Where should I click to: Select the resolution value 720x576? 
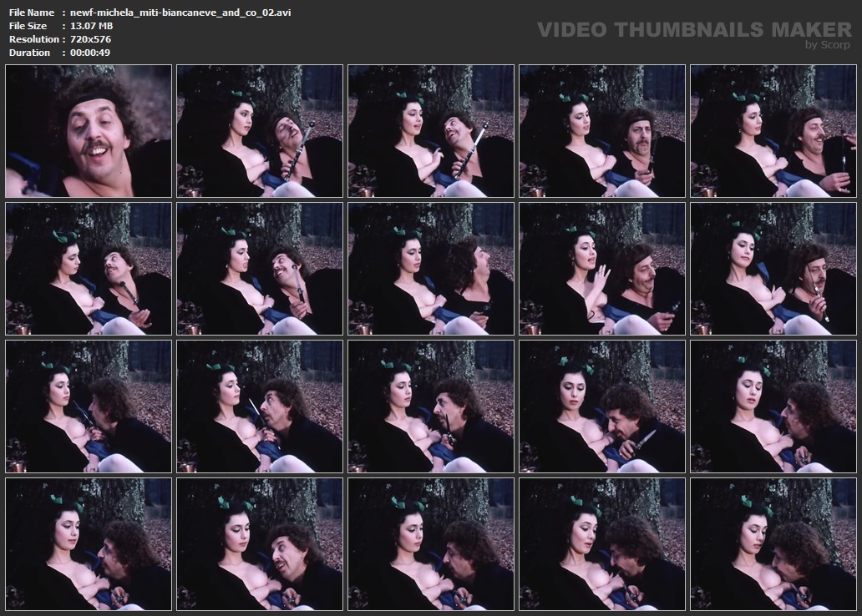(x=90, y=39)
